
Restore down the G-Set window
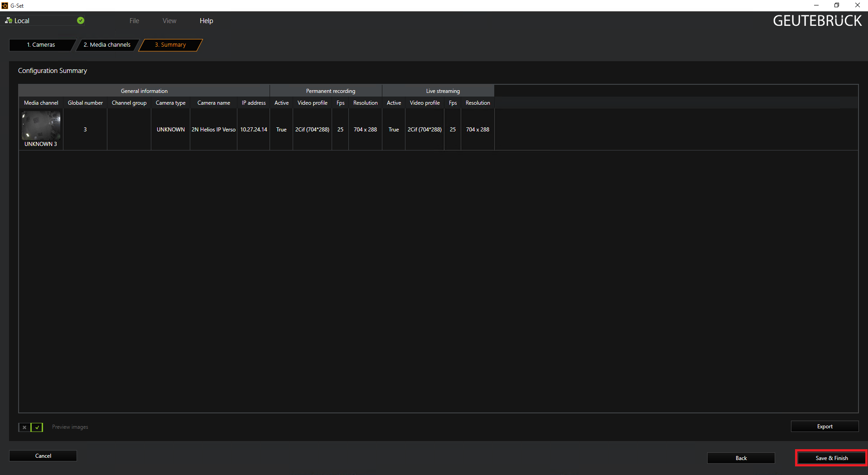click(836, 5)
